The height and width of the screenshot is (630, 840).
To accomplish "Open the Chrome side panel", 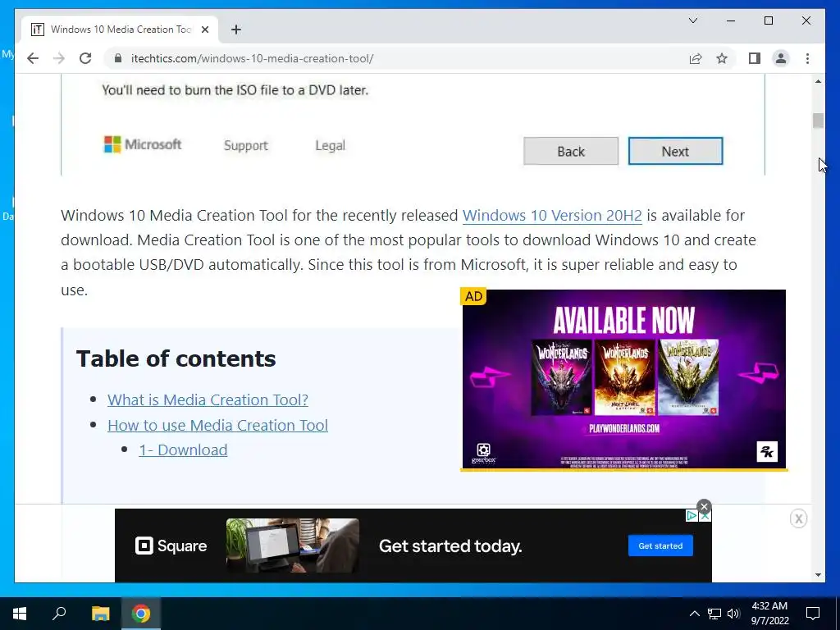I will [x=755, y=58].
